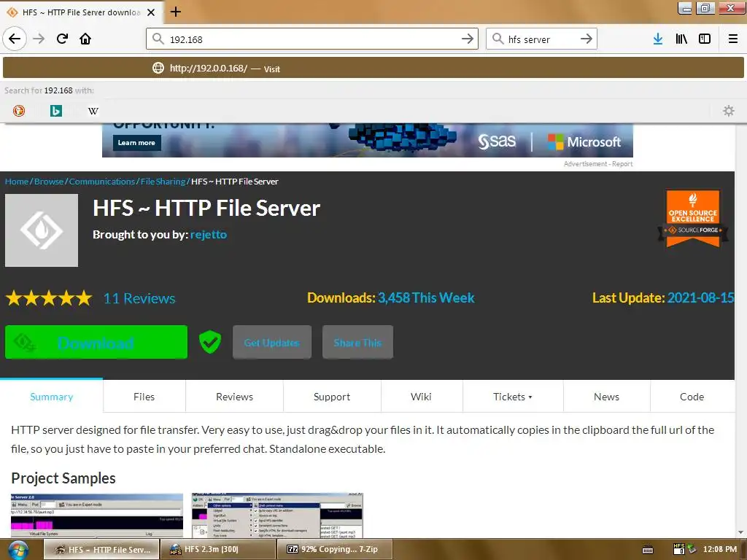Click the 3,458 This Week downloads link
The image size is (747, 560).
tap(426, 297)
